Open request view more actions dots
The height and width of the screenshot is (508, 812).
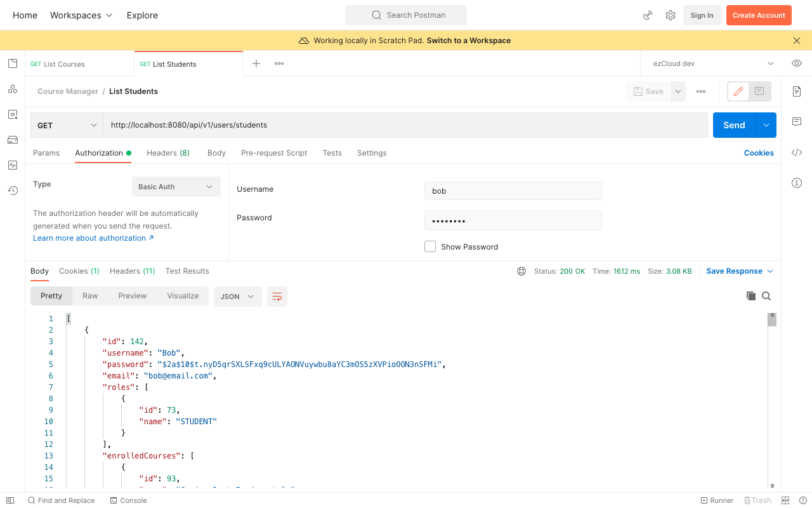(701, 91)
